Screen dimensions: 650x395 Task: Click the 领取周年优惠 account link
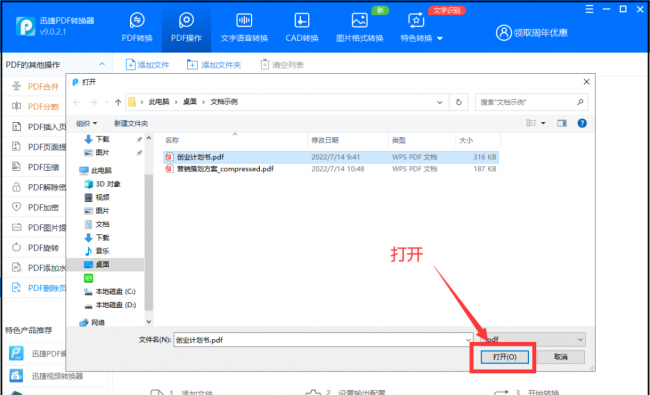(x=531, y=33)
